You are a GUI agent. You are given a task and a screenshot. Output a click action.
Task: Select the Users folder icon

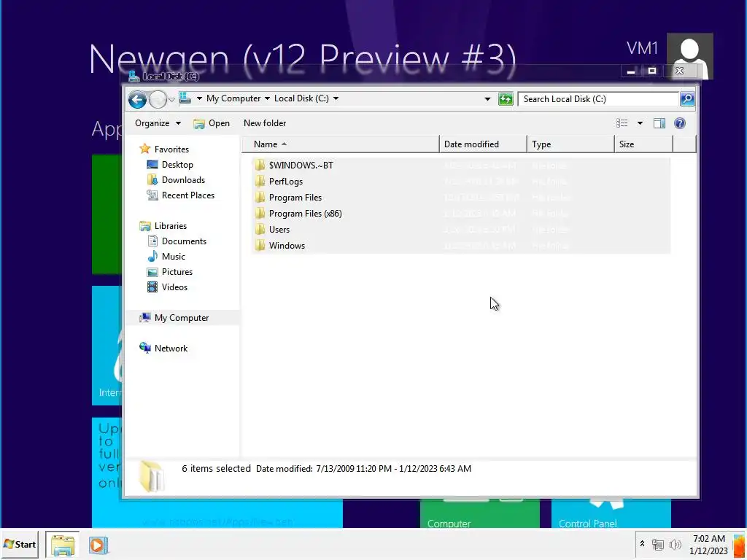(260, 230)
